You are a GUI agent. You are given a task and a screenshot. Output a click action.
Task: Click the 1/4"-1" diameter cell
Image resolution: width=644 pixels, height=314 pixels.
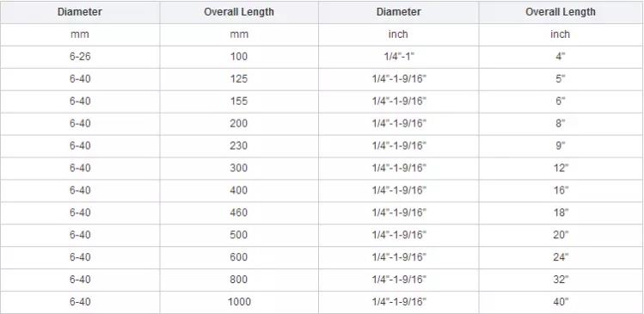pyautogui.click(x=398, y=57)
